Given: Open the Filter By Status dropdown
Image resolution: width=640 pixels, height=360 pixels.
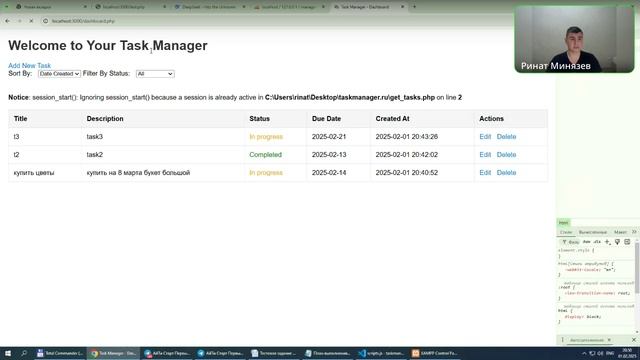Looking at the screenshot, I should [x=155, y=74].
